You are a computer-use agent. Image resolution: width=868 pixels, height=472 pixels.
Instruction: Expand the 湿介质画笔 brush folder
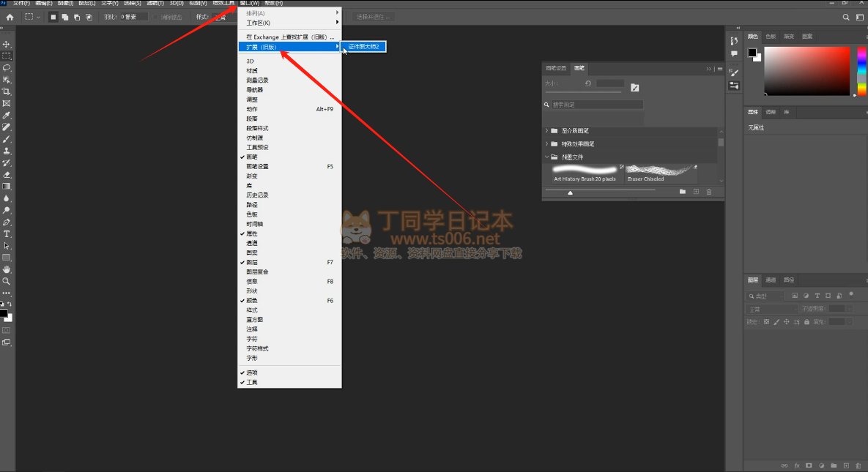[546, 131]
